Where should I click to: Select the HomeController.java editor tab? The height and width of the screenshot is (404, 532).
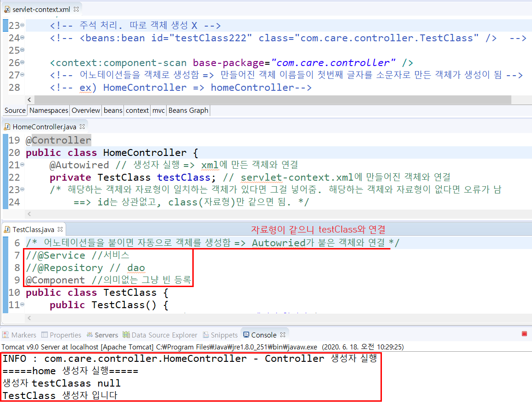pos(44,127)
